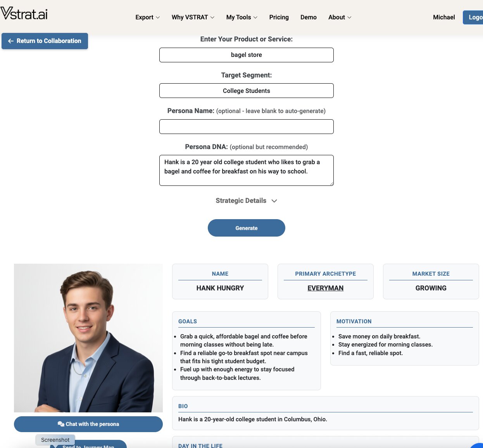Viewport: 483px width, 448px height.
Task: Click the Vstrat.ai logo
Action: [24, 14]
